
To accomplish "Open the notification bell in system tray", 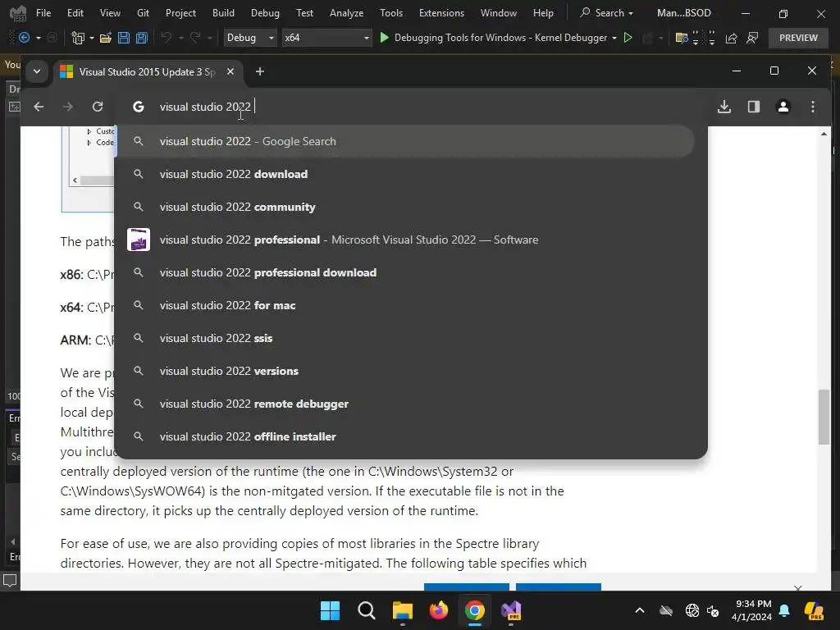I will click(784, 610).
